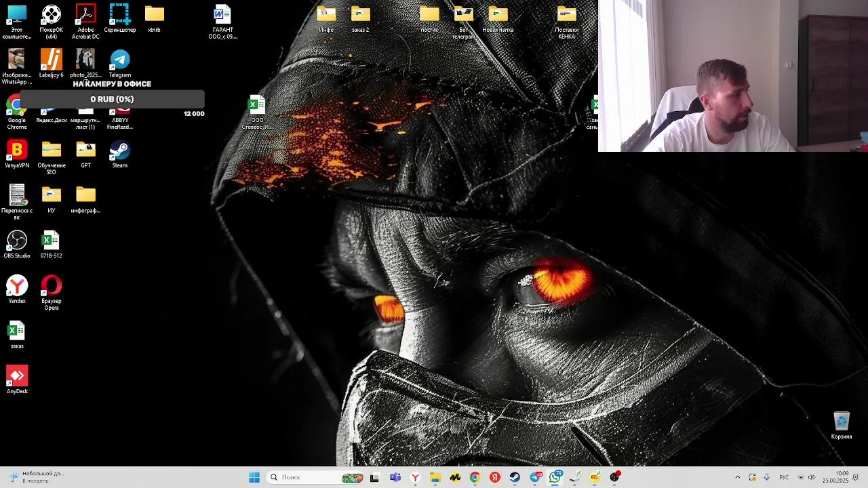Select the инфограф folder

(x=85, y=199)
